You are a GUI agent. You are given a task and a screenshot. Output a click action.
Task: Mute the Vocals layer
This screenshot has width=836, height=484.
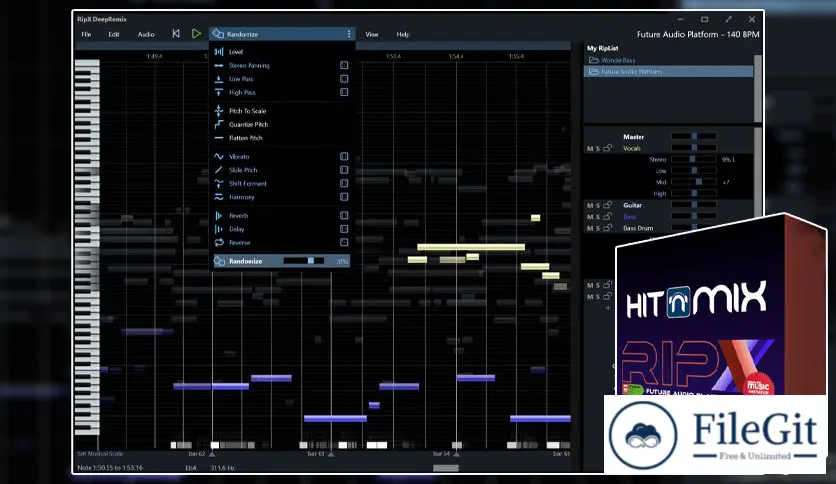(590, 149)
